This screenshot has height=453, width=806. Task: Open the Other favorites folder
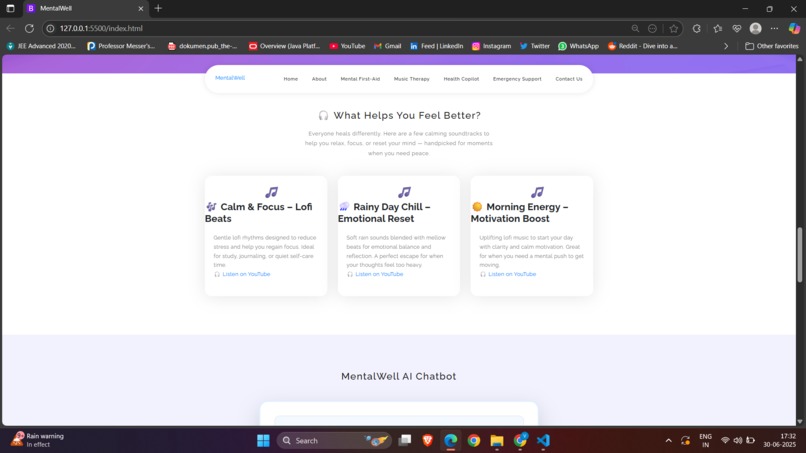click(772, 46)
